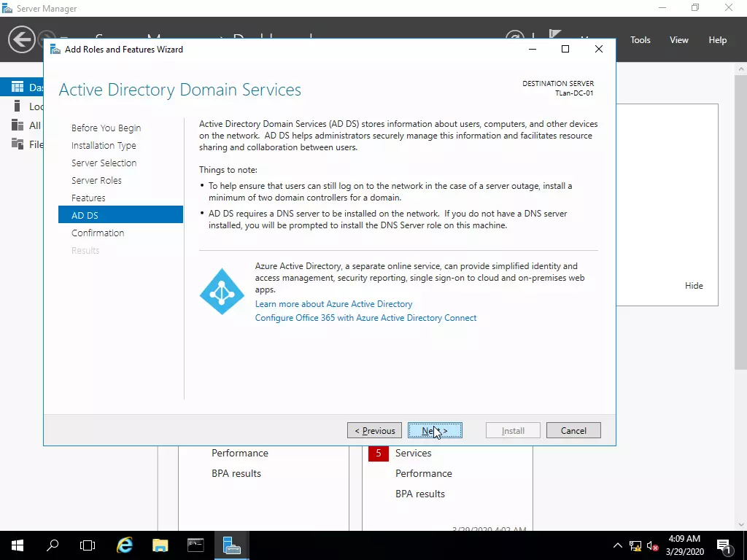Click the Server Manager vertical scrollbar thumb

click(741, 222)
